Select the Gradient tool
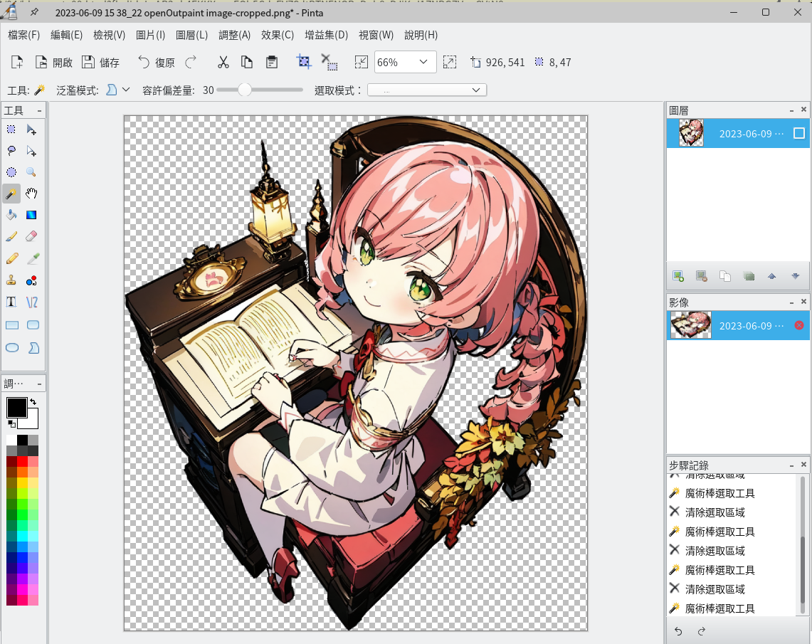812x644 pixels. coord(31,215)
